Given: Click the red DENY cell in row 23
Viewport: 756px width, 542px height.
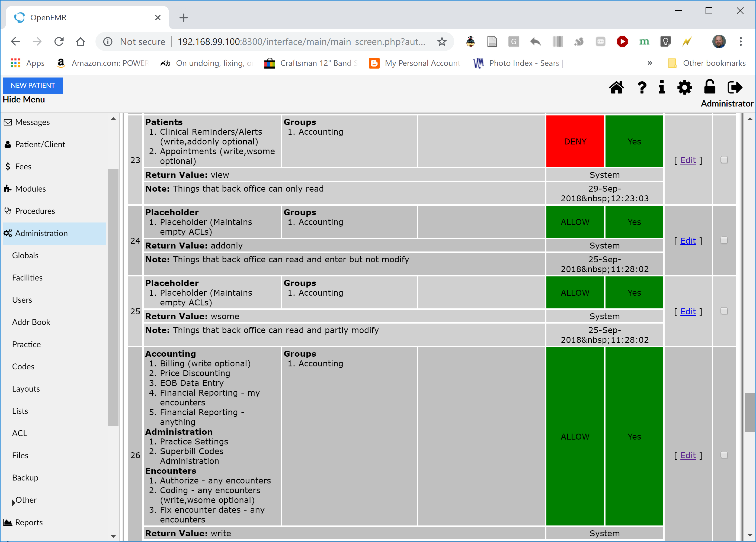Looking at the screenshot, I should click(575, 141).
